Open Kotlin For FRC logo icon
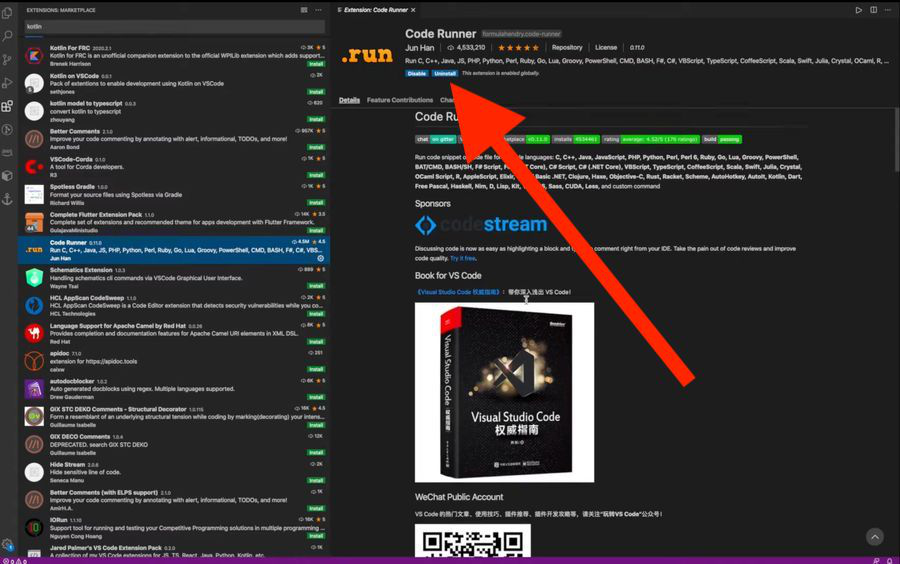 pos(34,56)
